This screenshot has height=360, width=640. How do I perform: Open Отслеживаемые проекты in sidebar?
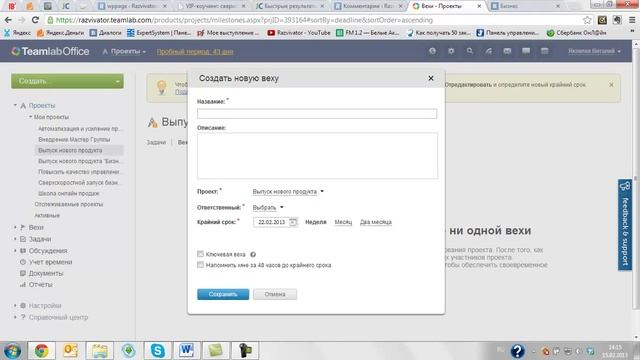point(69,204)
